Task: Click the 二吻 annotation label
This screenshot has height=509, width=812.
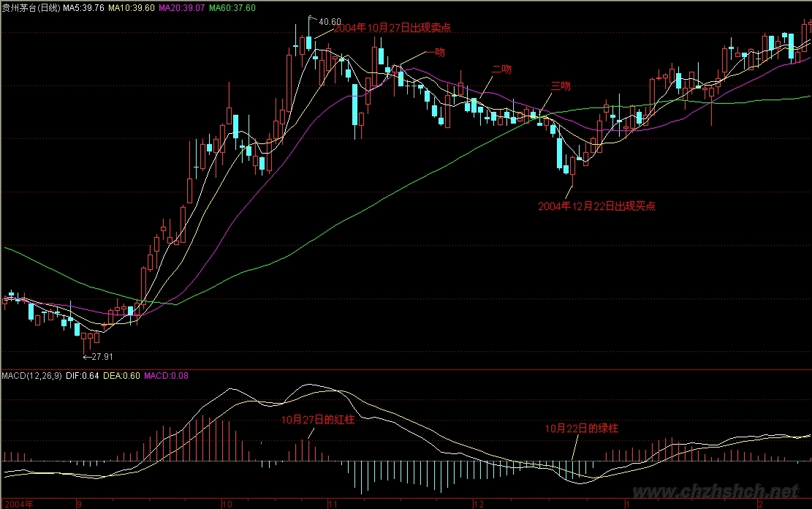Action: [501, 69]
